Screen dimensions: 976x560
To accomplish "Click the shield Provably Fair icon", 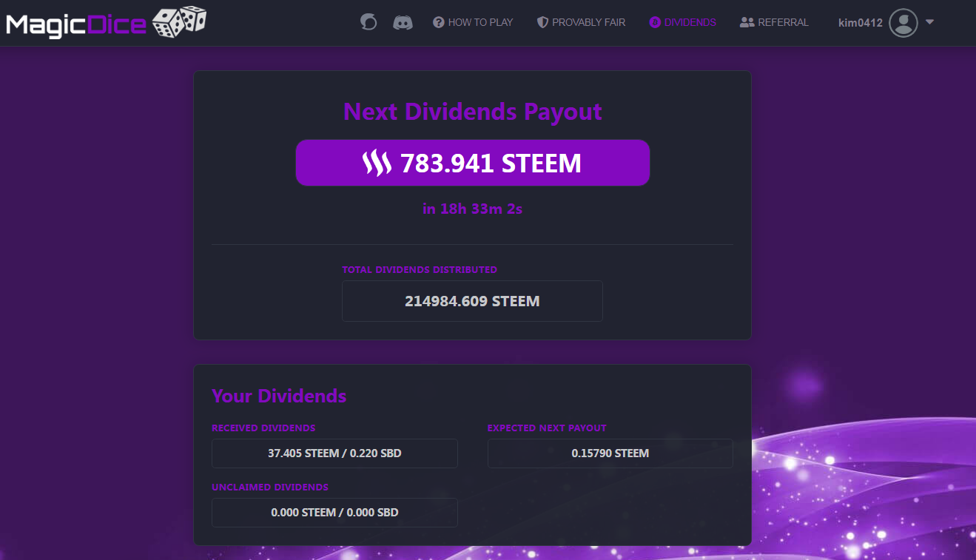I will (542, 22).
